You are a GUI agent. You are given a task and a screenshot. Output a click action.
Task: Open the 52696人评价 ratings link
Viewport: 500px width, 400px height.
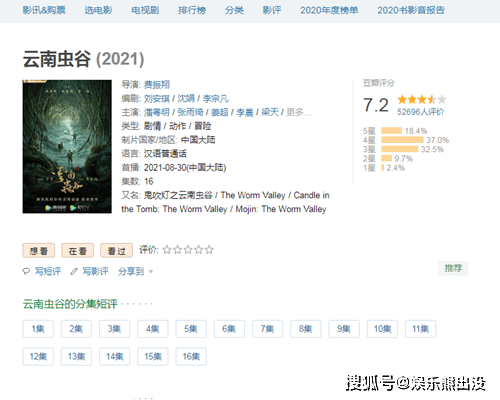point(420,112)
